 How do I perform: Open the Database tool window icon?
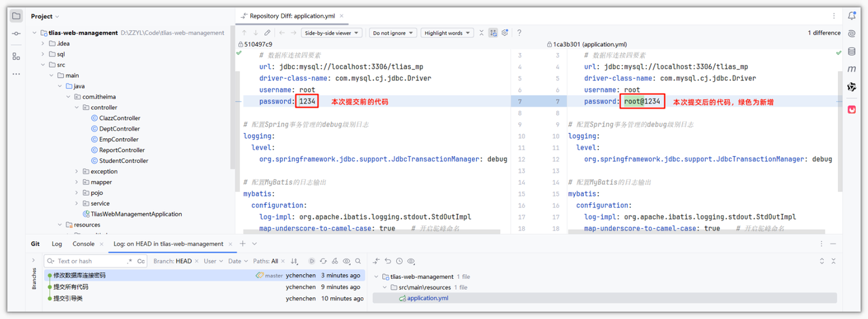pyautogui.click(x=852, y=51)
